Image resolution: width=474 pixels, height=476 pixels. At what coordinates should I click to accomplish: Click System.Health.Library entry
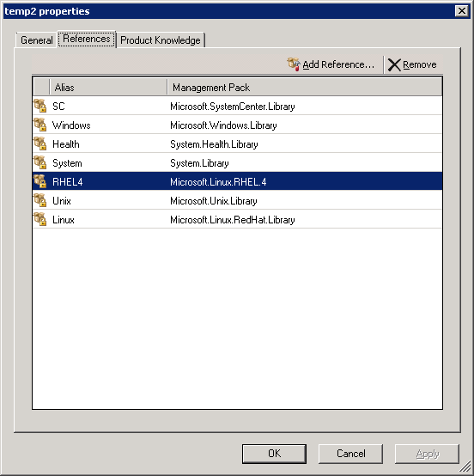214,143
